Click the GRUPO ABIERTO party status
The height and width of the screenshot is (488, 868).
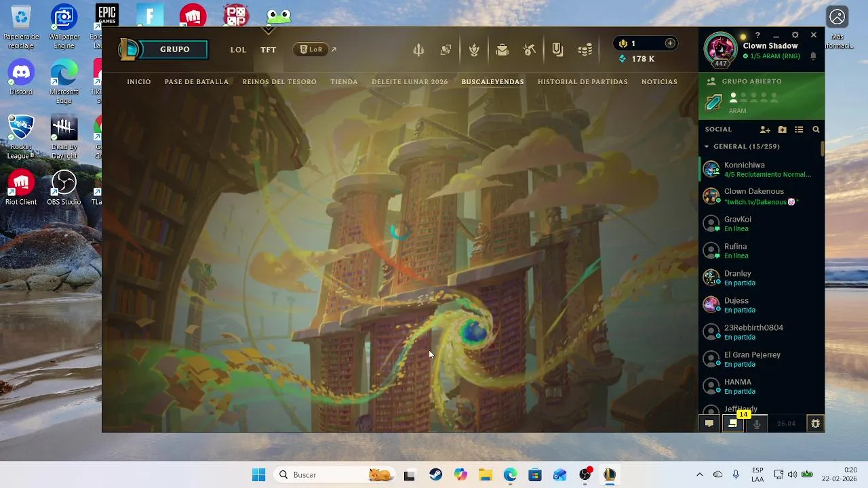point(751,81)
